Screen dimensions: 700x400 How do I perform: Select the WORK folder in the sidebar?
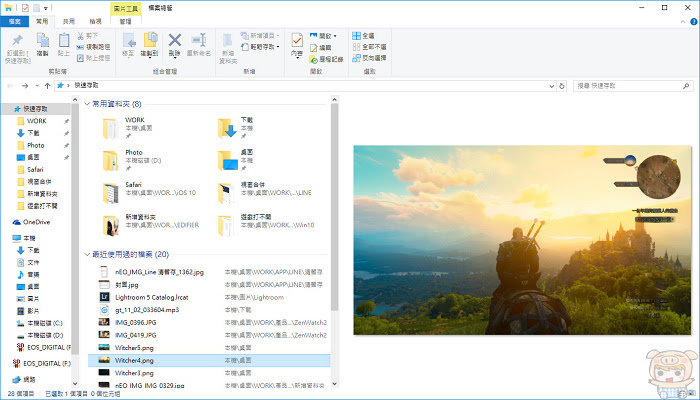pyautogui.click(x=36, y=121)
